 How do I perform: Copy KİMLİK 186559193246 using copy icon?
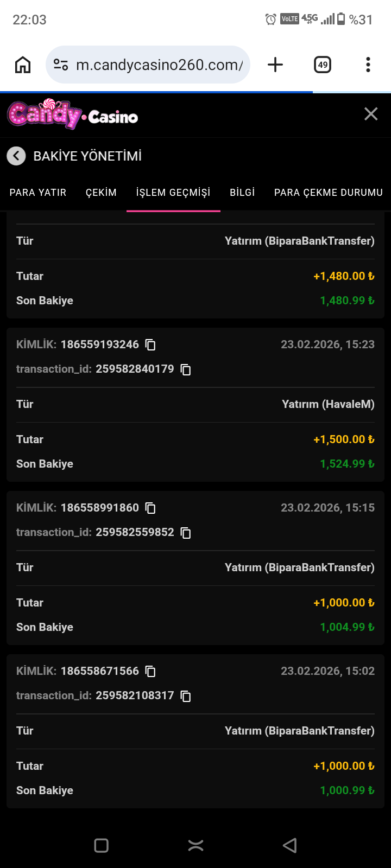[150, 345]
